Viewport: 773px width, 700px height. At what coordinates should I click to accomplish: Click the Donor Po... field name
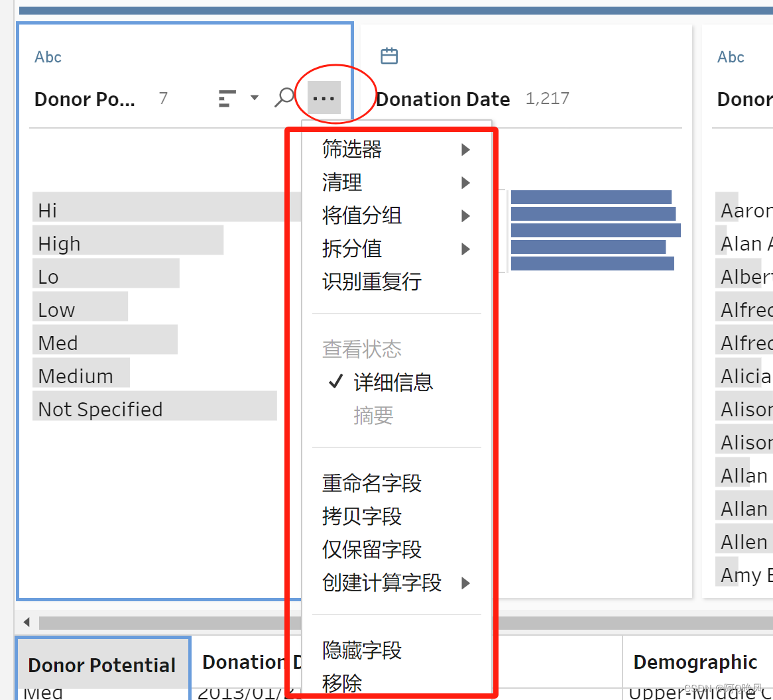pos(85,99)
